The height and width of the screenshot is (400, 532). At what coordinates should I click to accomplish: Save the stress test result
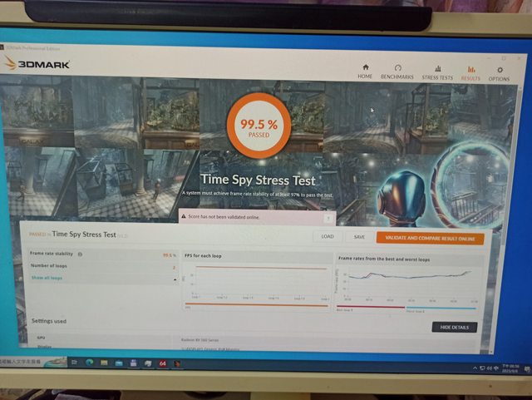click(x=359, y=237)
